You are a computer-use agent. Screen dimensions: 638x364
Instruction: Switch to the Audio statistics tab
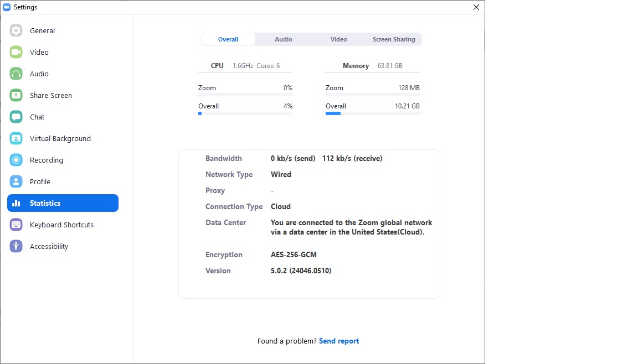284,39
